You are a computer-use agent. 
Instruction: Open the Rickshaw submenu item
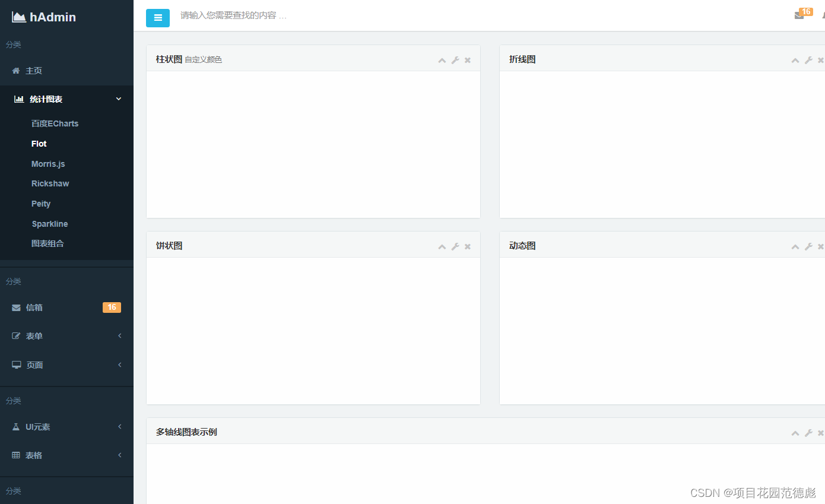(50, 183)
